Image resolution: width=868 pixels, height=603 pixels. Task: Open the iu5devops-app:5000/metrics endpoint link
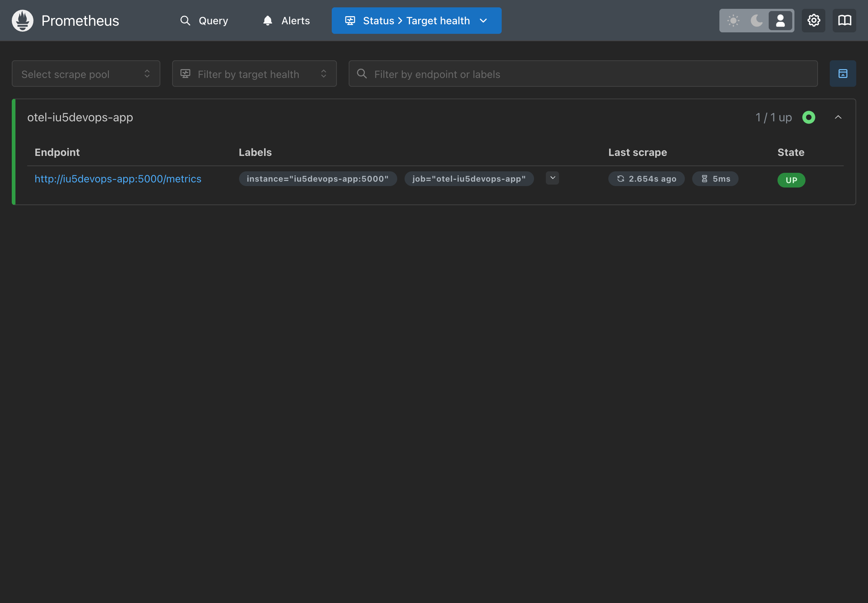coord(118,179)
